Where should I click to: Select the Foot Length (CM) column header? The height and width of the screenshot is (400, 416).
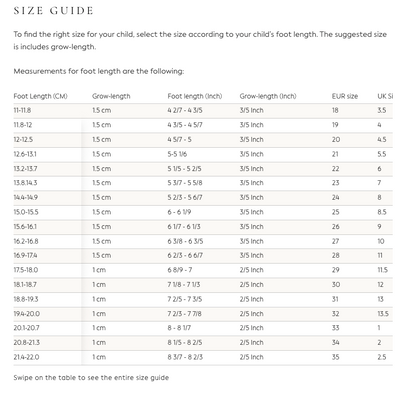pyautogui.click(x=40, y=96)
